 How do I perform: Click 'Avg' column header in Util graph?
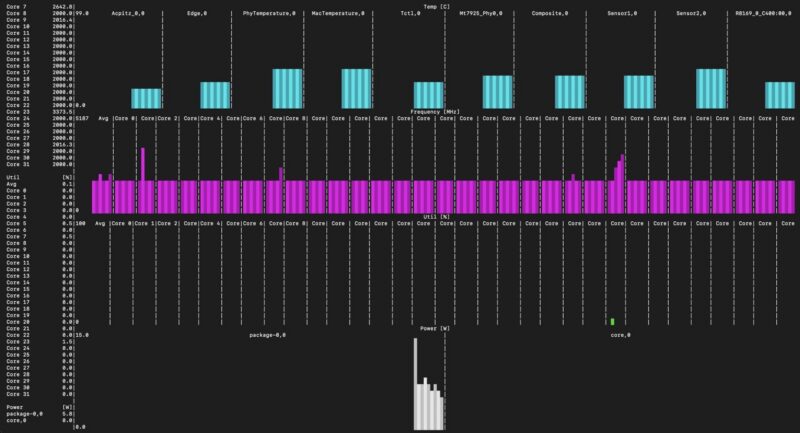100,223
